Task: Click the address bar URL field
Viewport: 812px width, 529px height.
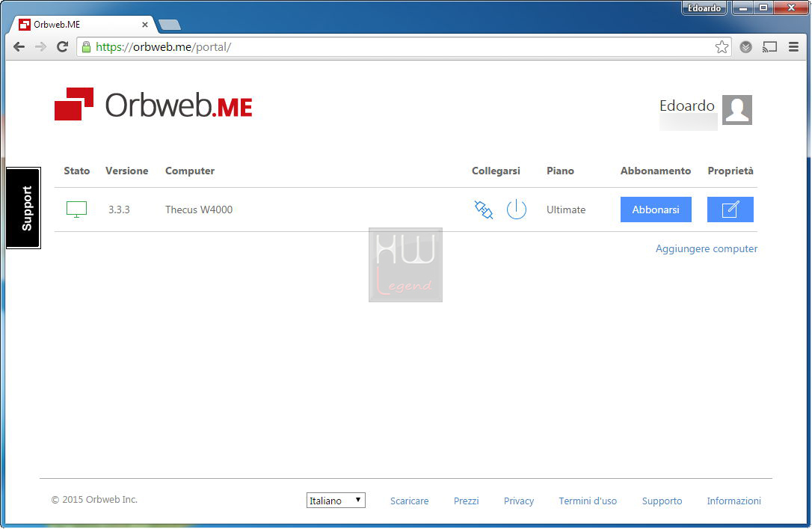Action: click(x=404, y=47)
